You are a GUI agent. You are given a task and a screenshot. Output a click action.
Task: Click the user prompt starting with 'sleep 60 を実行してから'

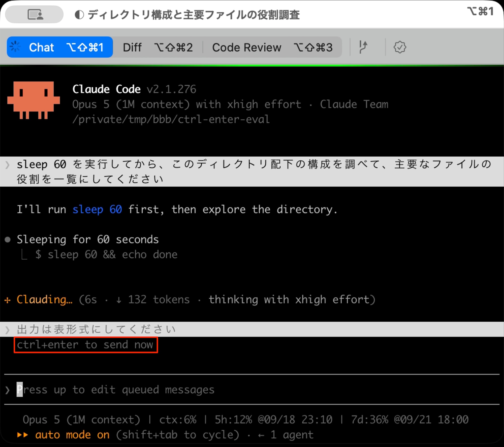(252, 171)
